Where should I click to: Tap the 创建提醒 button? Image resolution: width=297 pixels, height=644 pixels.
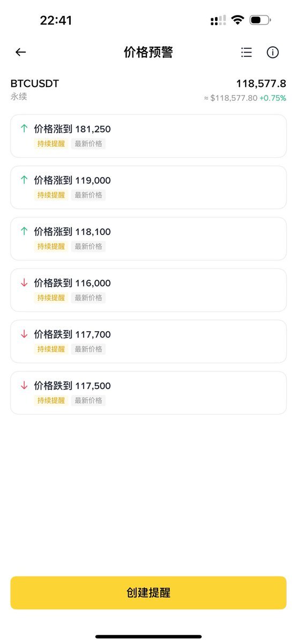coord(148,593)
